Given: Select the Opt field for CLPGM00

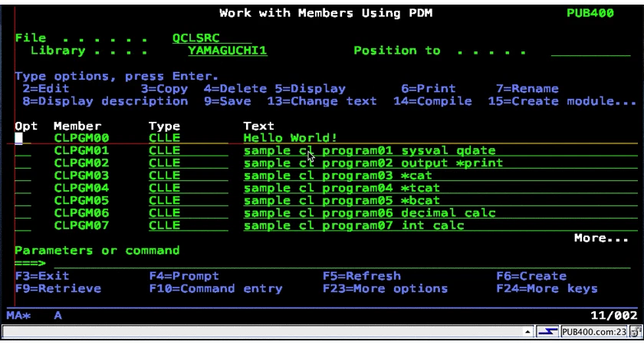Looking at the screenshot, I should click(x=22, y=139).
